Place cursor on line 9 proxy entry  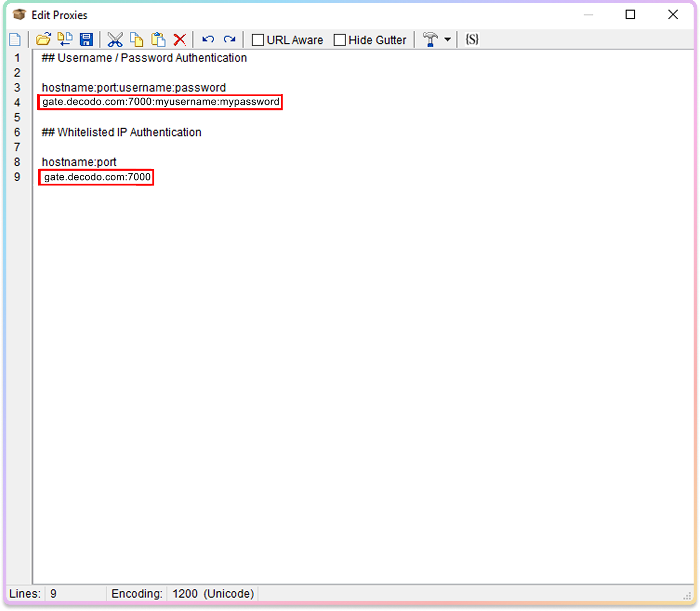[97, 177]
